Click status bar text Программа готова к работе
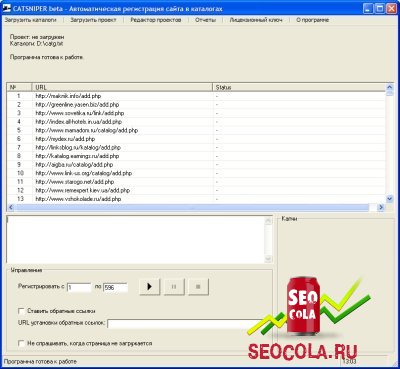The height and width of the screenshot is (369, 400). [40, 362]
